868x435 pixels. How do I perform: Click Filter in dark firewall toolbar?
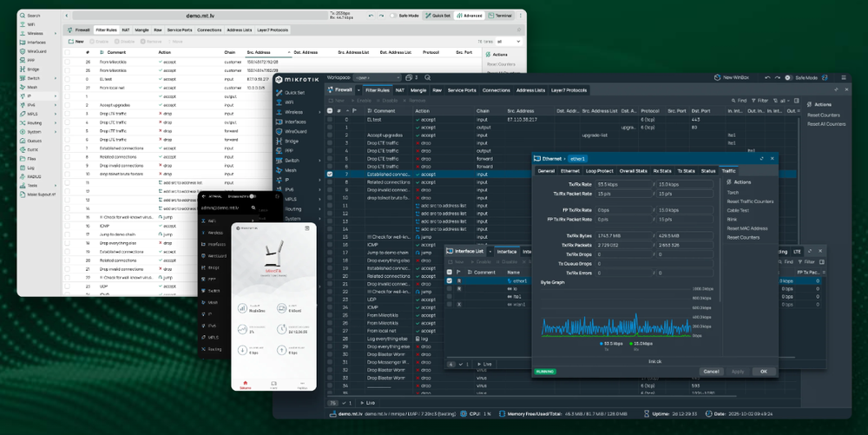point(759,101)
